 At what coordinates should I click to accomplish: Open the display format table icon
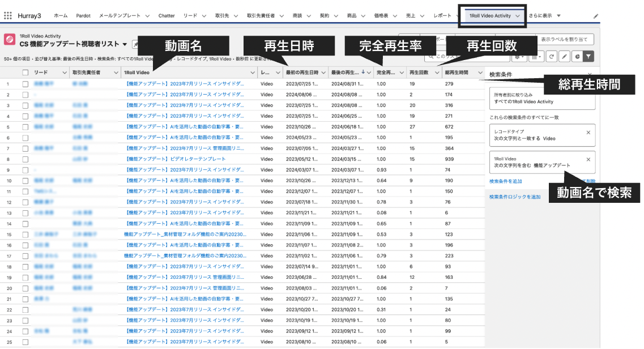535,56
